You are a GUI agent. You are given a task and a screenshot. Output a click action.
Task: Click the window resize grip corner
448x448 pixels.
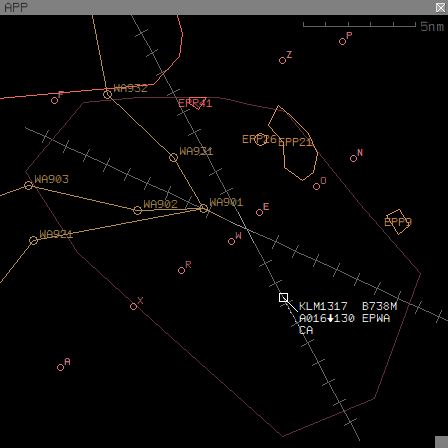442,442
